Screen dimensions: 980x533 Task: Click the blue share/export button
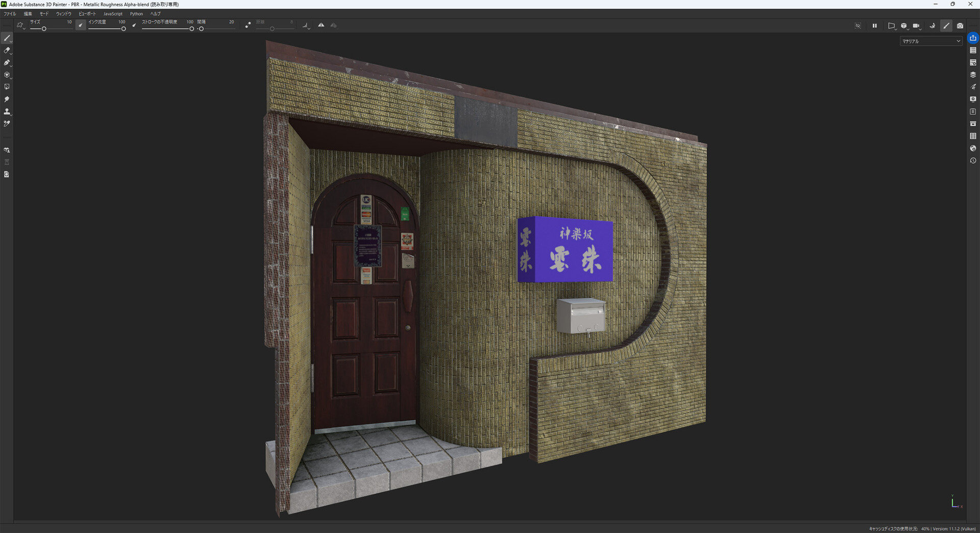(973, 38)
